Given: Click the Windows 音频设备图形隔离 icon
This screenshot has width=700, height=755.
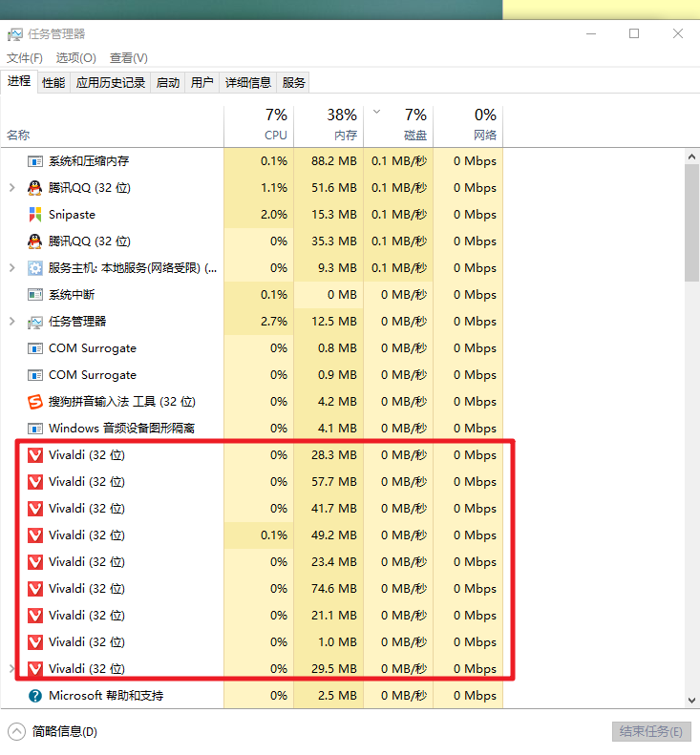Looking at the screenshot, I should (x=35, y=429).
